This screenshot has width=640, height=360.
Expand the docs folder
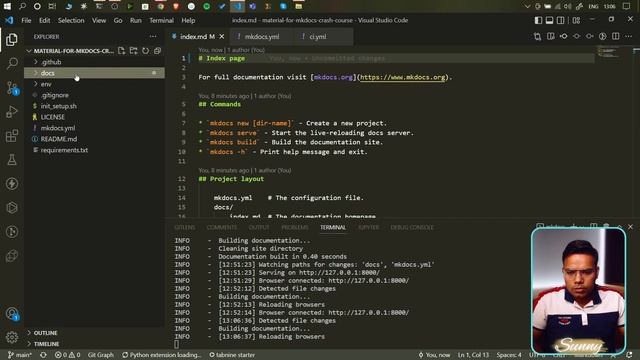[94, 73]
